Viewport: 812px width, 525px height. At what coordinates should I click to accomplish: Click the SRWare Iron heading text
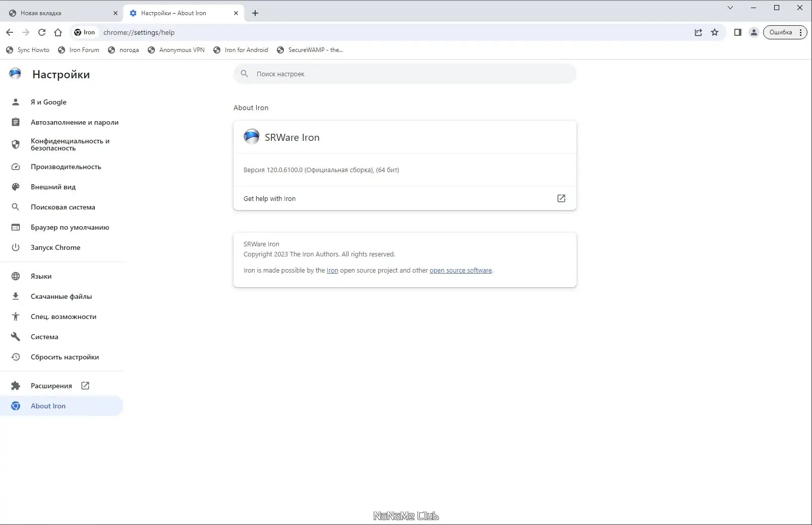292,137
